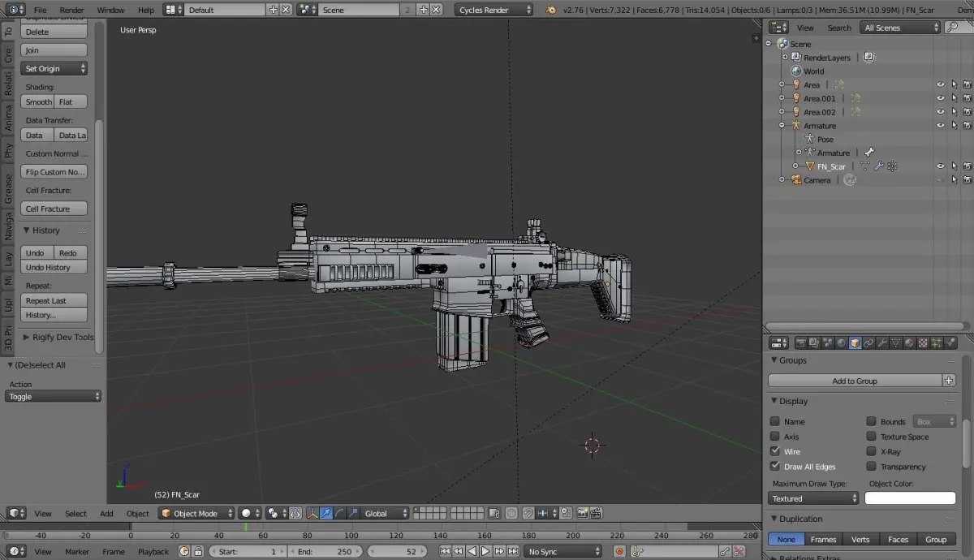Open the (De)select All Action Toggle dropdown

coord(54,396)
